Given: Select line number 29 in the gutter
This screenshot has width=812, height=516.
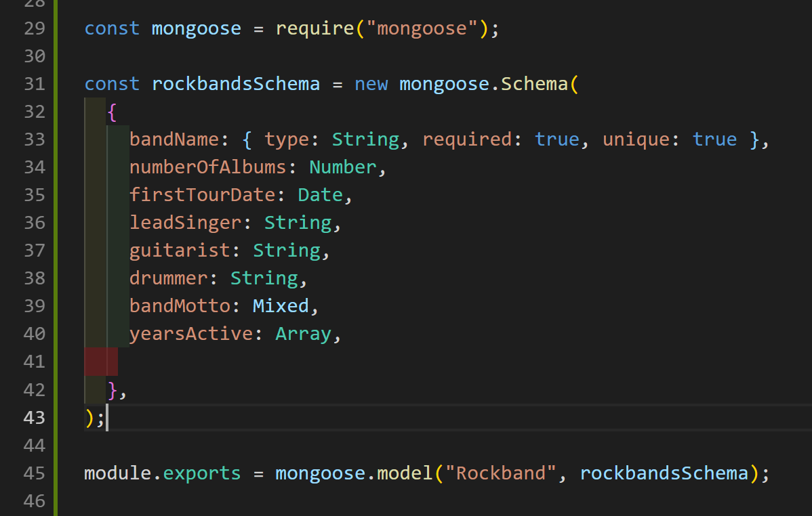Looking at the screenshot, I should [34, 28].
